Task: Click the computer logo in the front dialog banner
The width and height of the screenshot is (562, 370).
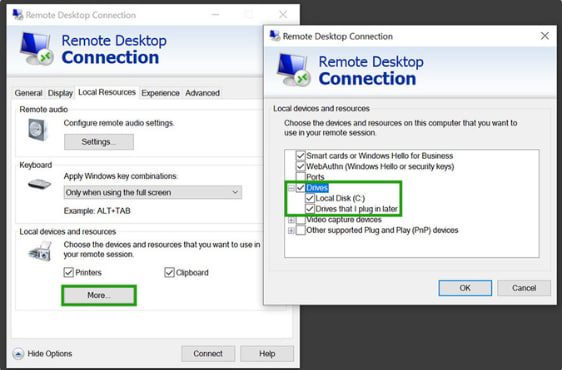Action: click(294, 70)
